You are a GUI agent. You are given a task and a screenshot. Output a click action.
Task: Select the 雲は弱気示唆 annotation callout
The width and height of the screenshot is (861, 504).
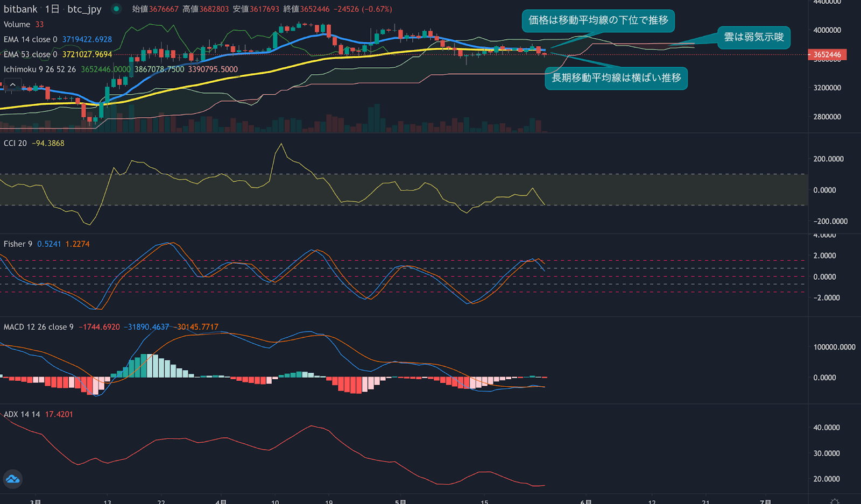tap(753, 38)
